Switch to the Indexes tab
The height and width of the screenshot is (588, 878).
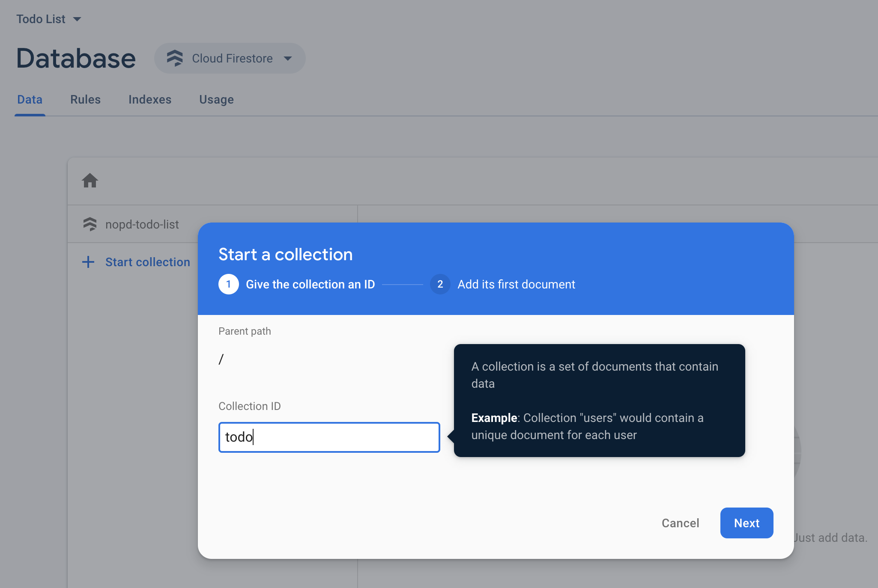(x=149, y=100)
